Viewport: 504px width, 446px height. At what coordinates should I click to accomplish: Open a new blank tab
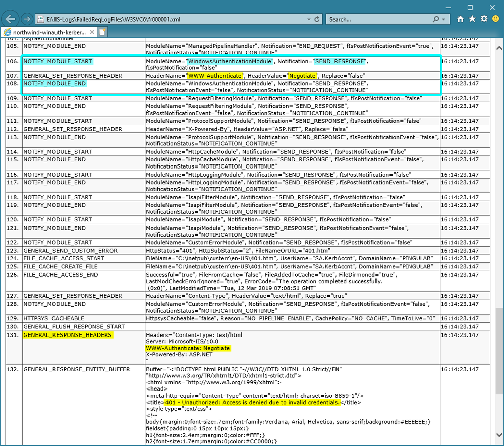(103, 32)
